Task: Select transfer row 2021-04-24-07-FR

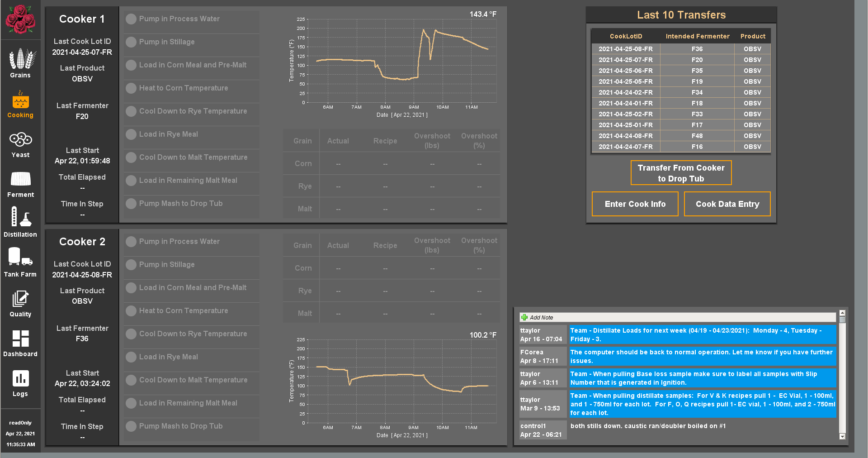Action: pos(681,147)
